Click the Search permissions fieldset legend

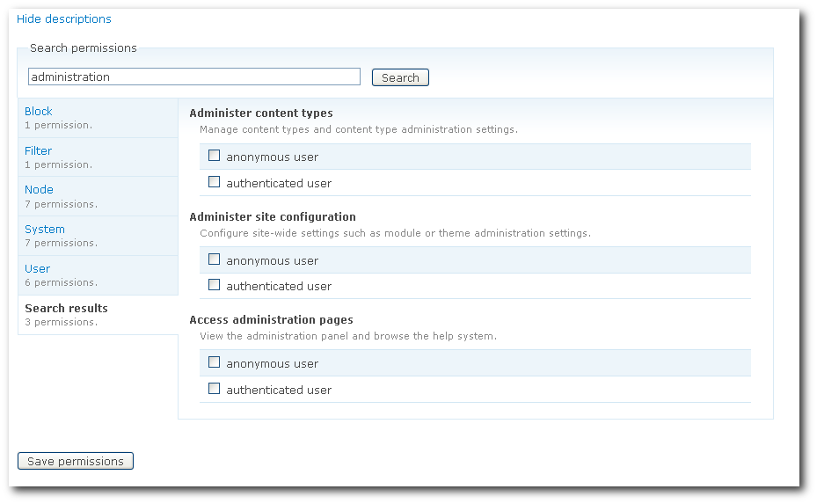(84, 48)
